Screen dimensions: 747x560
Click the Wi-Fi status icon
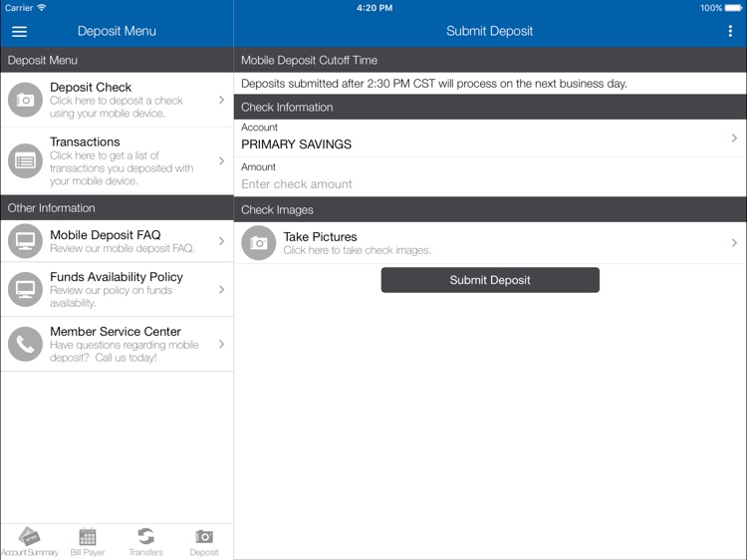point(42,8)
